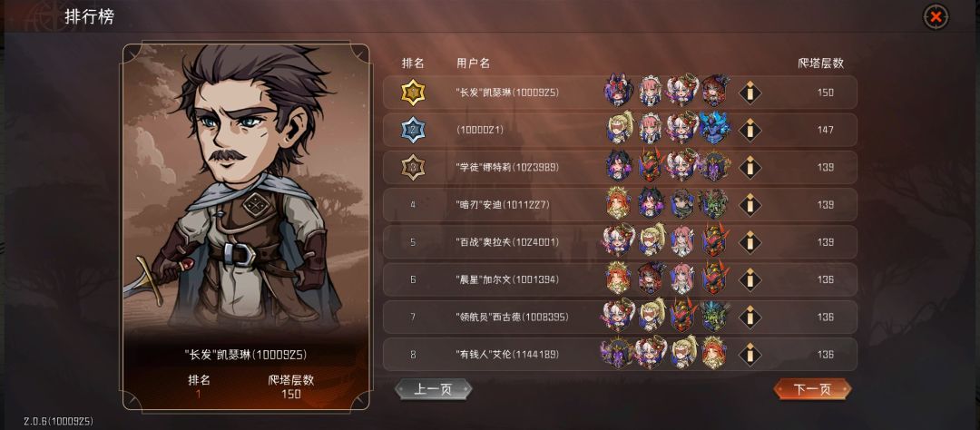
Task: Click the gold rank 1 star badge
Action: coord(413,93)
